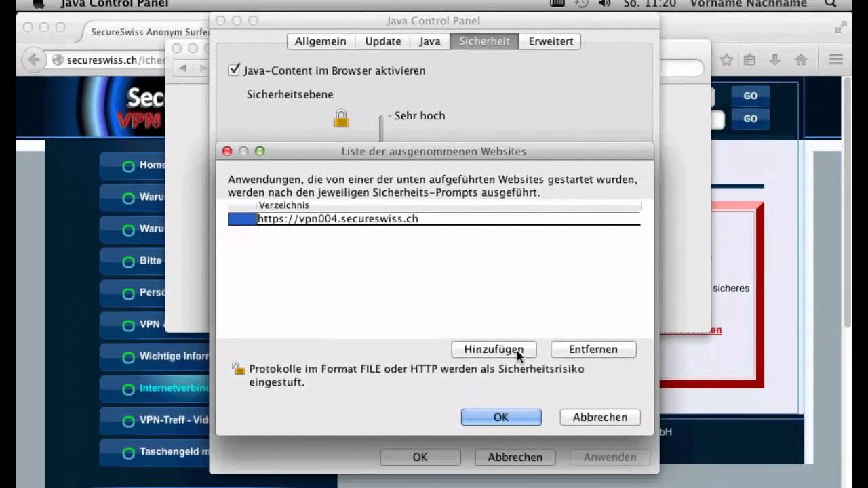Open the downloads arrow icon in browser
The width and height of the screenshot is (868, 488).
pos(775,60)
